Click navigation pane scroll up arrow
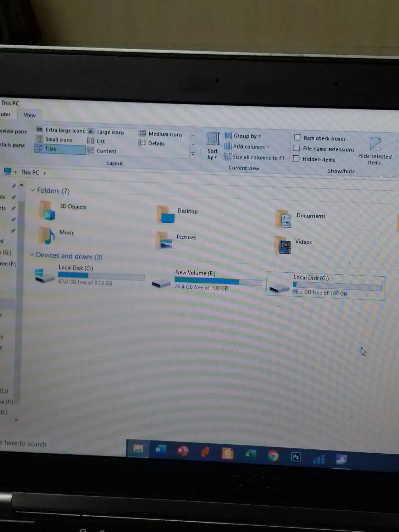 point(21,185)
